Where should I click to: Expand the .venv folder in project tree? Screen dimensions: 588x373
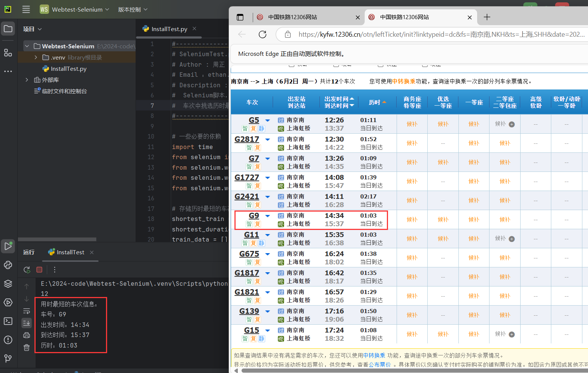[36, 57]
